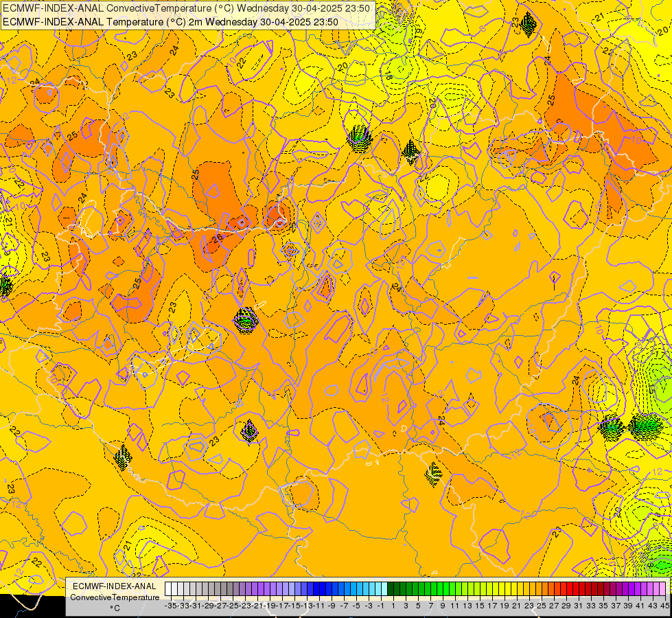Screen dimensions: 672x618
Task: Click the ConvectiveTemperature title line at top
Action: tap(187, 8)
